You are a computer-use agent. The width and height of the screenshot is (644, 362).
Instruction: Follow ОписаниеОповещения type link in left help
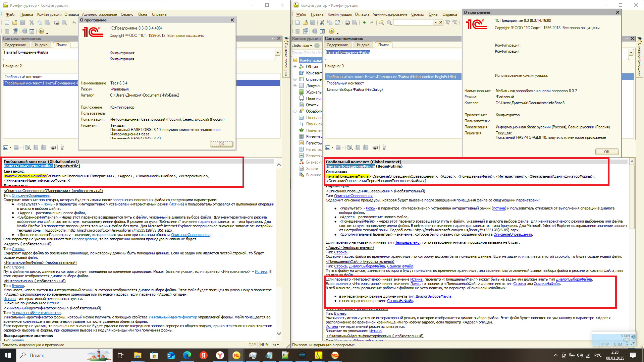pos(31,195)
